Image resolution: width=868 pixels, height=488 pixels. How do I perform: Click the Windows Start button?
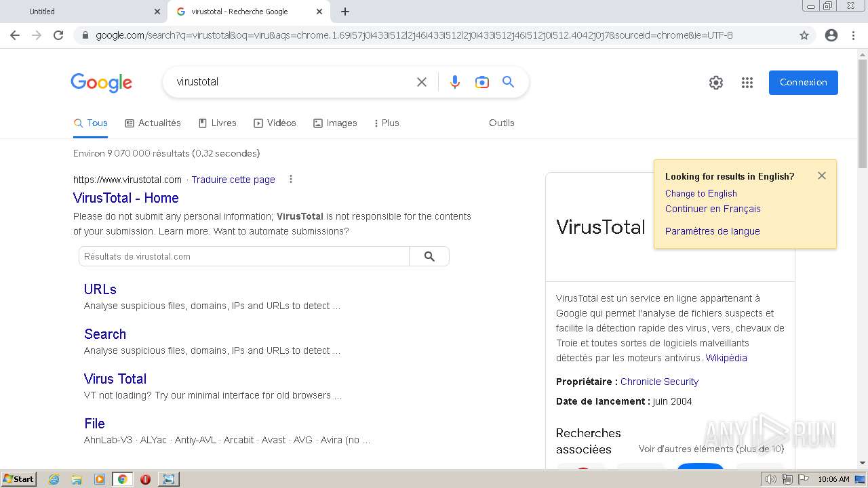tap(18, 479)
